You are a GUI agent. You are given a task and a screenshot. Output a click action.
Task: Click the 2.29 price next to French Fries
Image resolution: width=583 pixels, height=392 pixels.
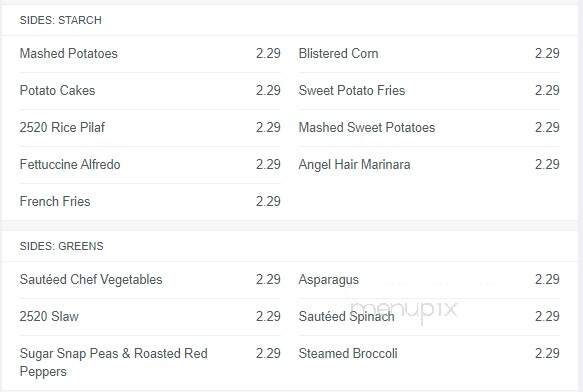pos(268,201)
